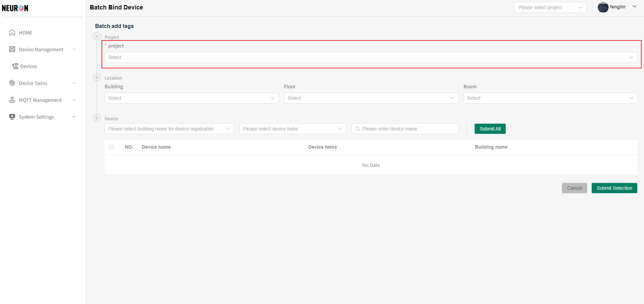Image resolution: width=644 pixels, height=304 pixels.
Task: Open the Floor Select dropdown
Action: click(371, 98)
